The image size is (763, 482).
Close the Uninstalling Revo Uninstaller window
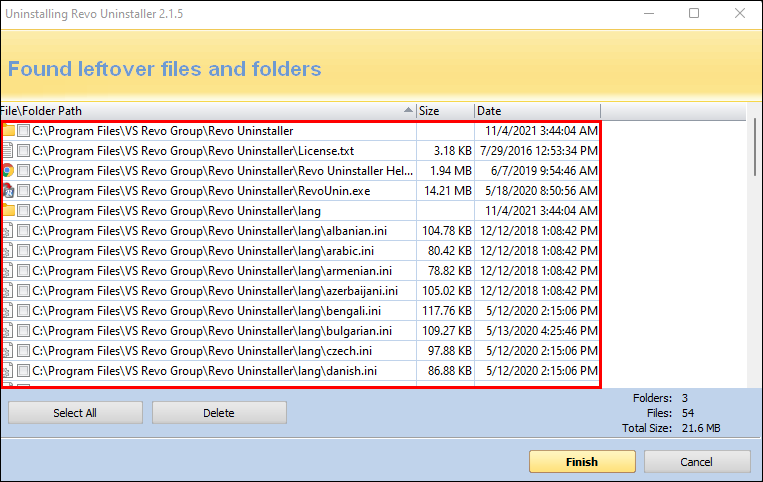[x=740, y=13]
